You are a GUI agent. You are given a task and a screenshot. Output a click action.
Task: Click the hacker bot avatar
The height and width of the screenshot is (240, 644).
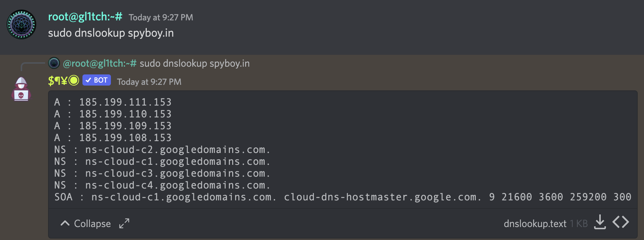[21, 89]
